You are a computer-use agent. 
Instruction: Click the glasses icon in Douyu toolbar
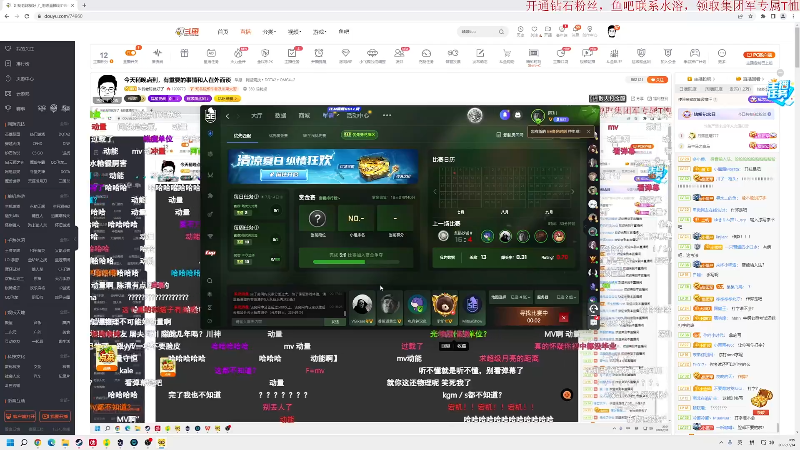pyautogui.click(x=453, y=53)
